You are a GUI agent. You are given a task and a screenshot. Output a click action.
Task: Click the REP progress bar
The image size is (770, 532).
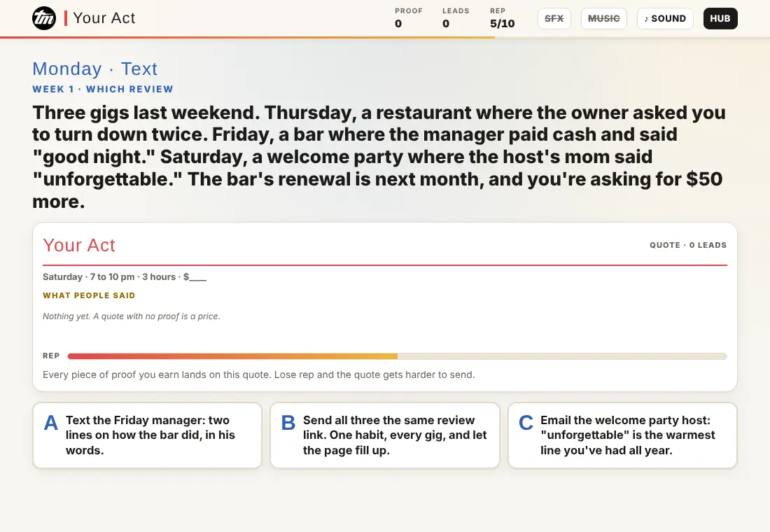tap(397, 356)
